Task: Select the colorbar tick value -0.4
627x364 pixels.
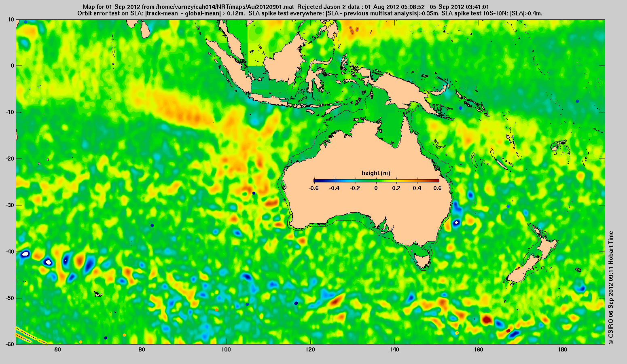Action: click(334, 188)
